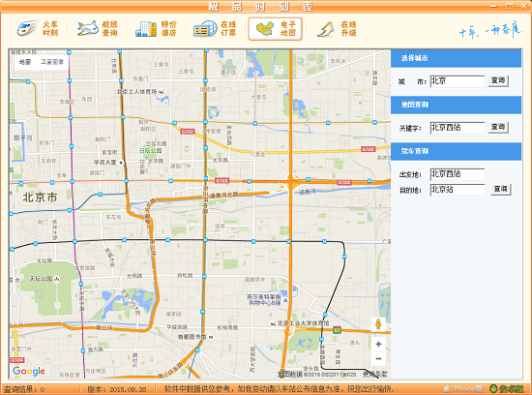Viewport: 532px width, 395px height.
Task: Zoom in the map with plus button
Action: tap(378, 344)
